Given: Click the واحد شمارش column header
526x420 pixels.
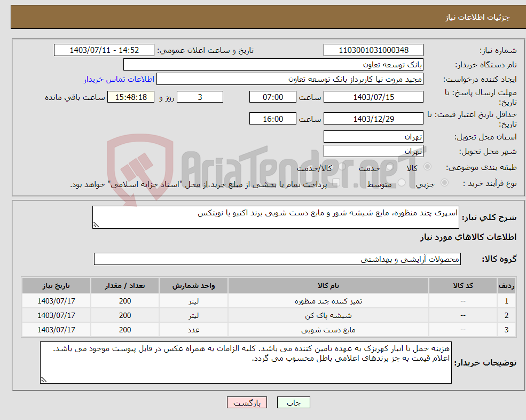Looking at the screenshot, I should click(193, 286).
